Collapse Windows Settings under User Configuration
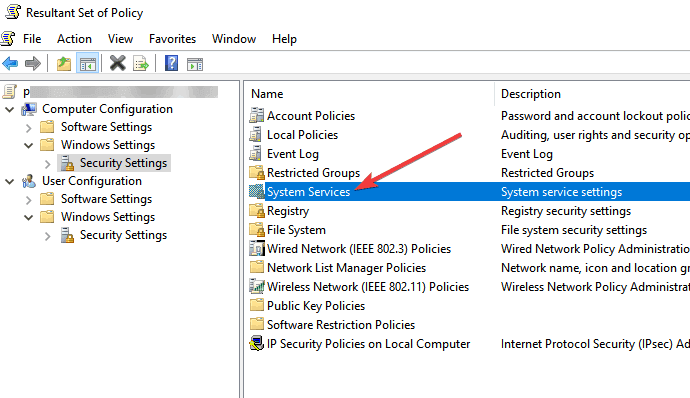This screenshot has height=398, width=690. (x=29, y=217)
